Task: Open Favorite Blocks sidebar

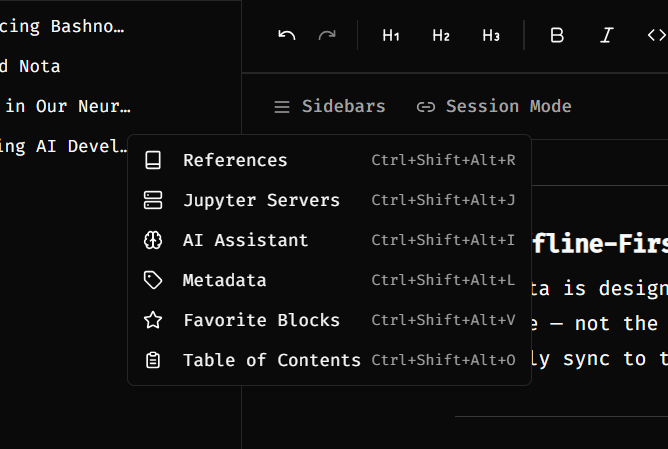Action: click(329, 320)
